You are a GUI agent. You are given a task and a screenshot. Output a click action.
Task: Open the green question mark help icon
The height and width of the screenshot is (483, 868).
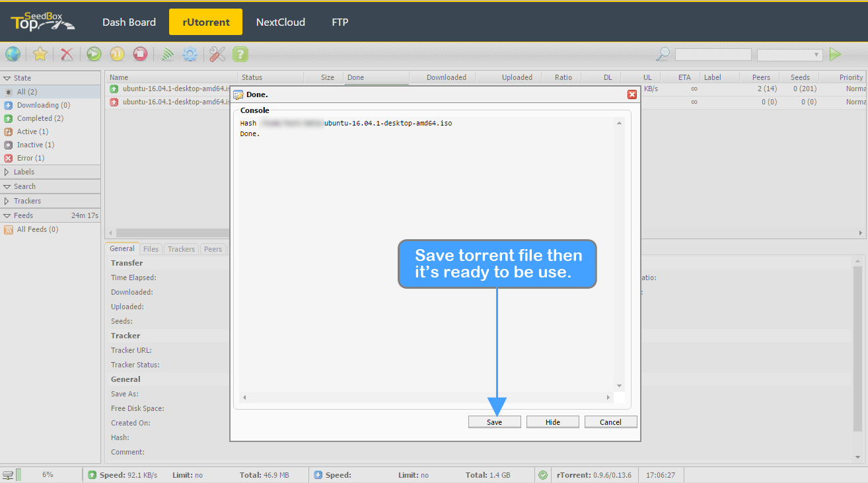tap(240, 54)
